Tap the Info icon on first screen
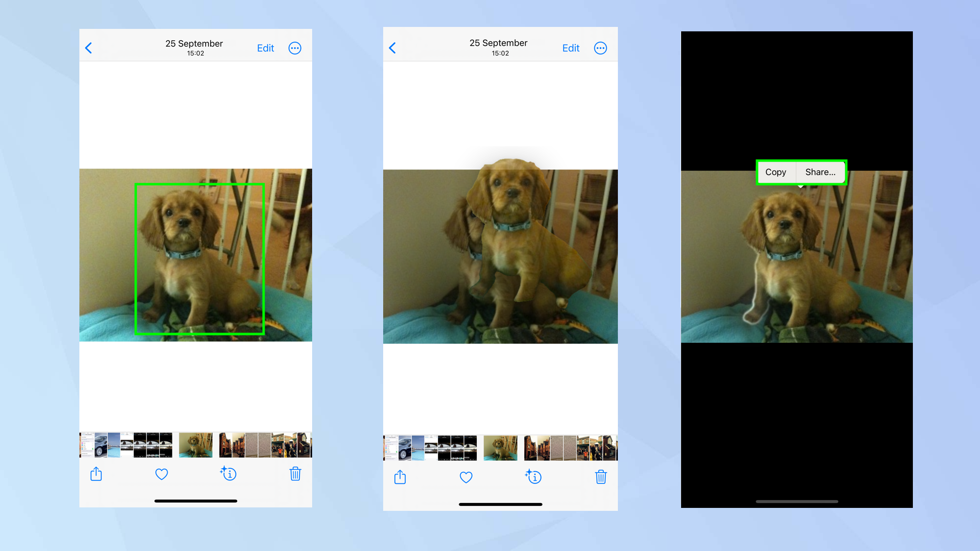The width and height of the screenshot is (980, 551). (228, 474)
